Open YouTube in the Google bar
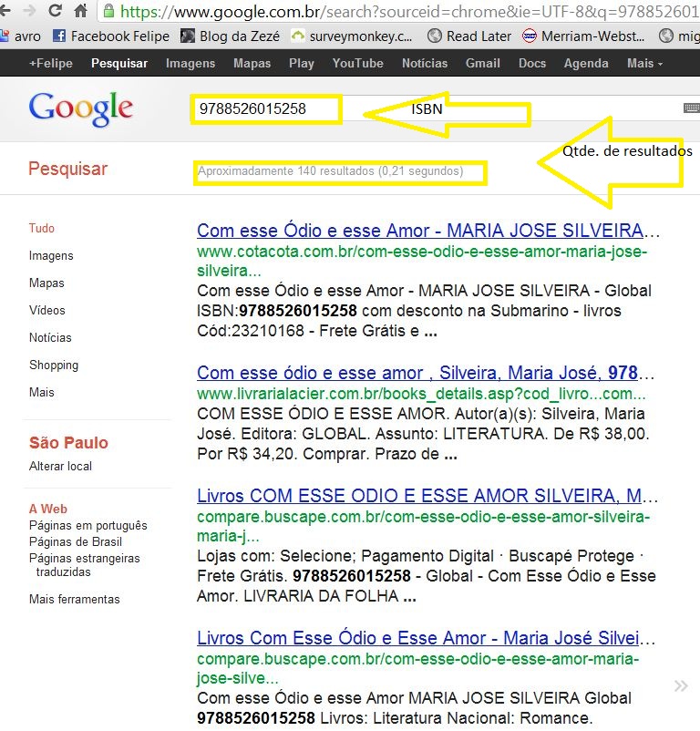Image resolution: width=700 pixels, height=731 pixels. click(x=357, y=64)
